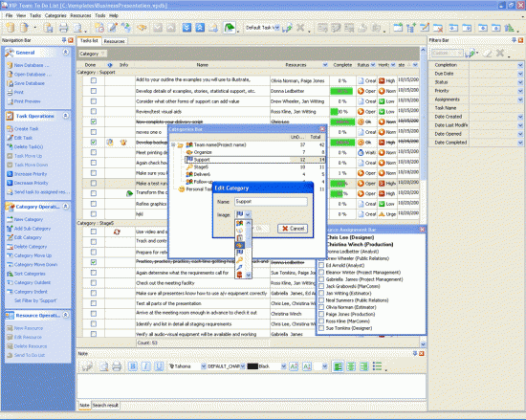Screen dimensions: 526x420
Task: Click Edit Category in navigation bar
Action: (x=28, y=237)
